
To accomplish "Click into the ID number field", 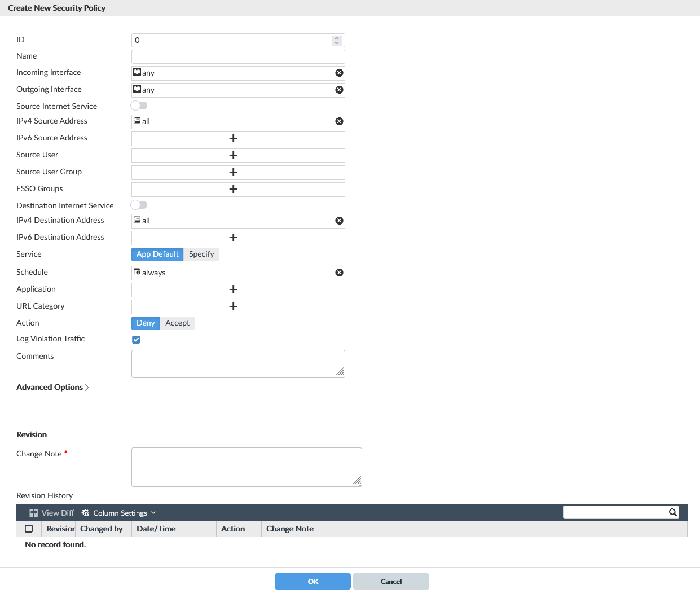I will click(x=238, y=40).
